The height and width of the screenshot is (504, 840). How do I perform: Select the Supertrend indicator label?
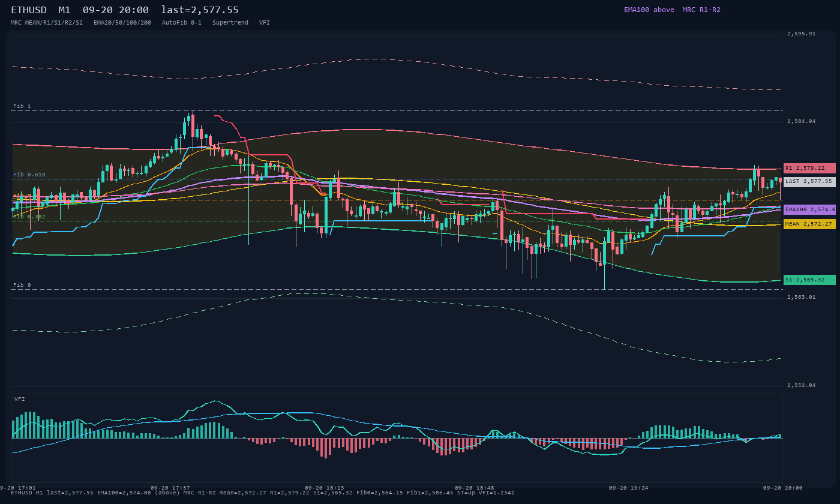[x=230, y=22]
